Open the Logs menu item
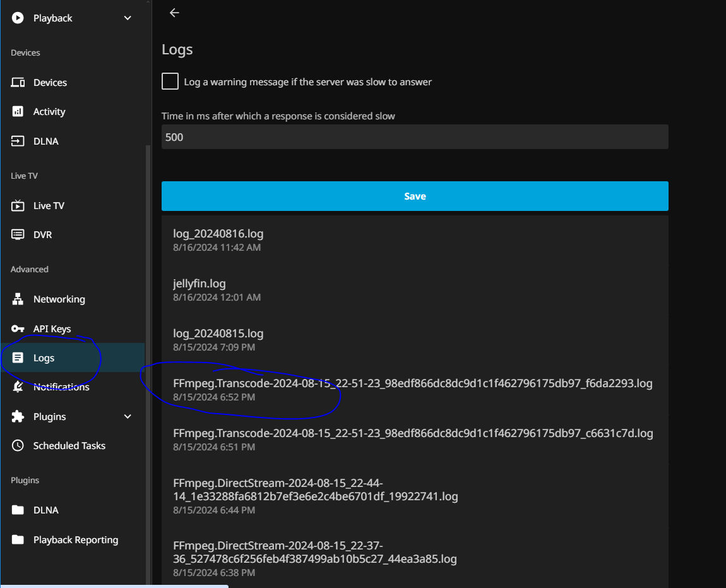This screenshot has width=726, height=588. [x=44, y=358]
